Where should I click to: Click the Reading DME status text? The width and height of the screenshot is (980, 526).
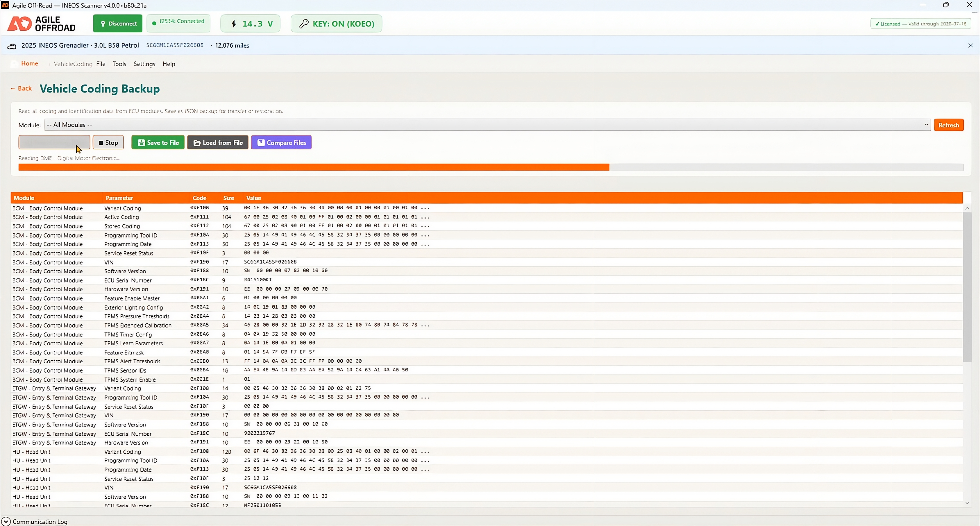coord(69,158)
